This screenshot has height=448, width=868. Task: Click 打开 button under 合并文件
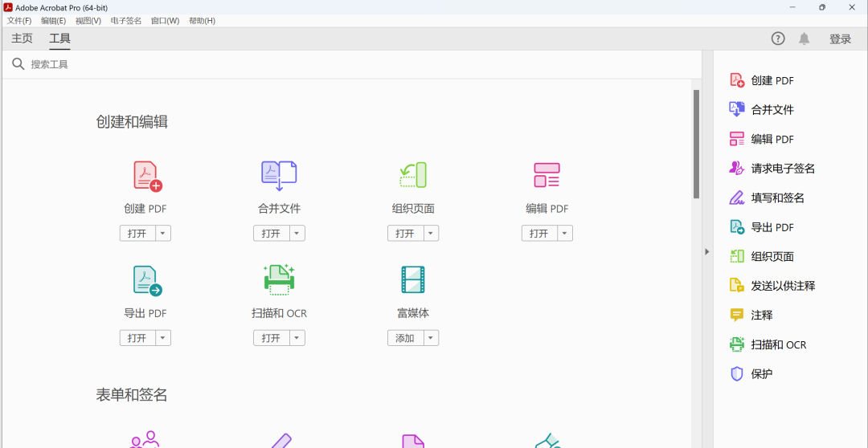(272, 234)
